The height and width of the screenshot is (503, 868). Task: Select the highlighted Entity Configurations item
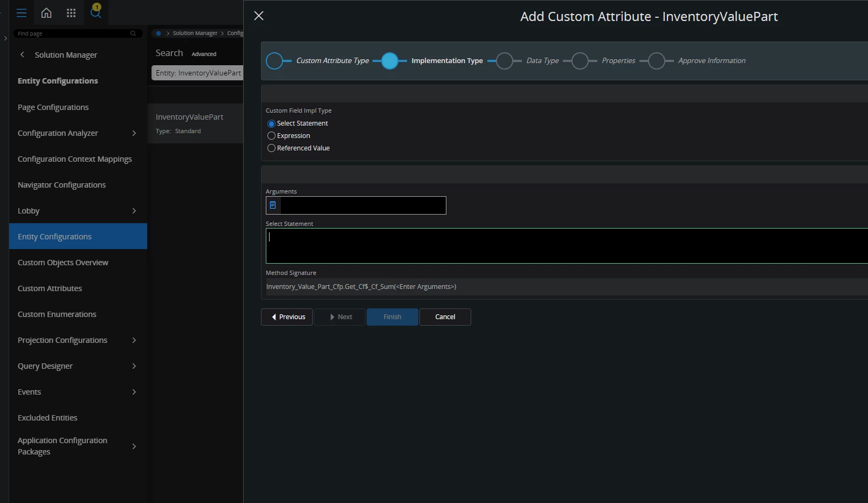point(78,236)
